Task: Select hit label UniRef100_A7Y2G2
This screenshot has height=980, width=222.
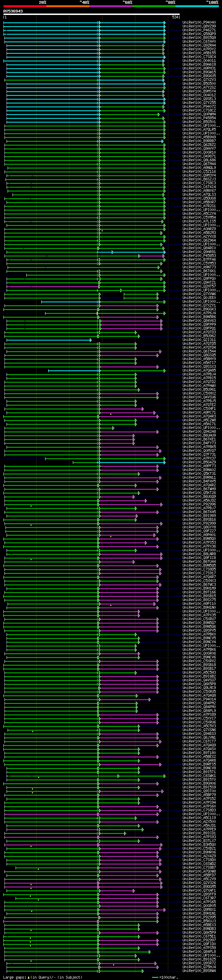Action: click(199, 87)
